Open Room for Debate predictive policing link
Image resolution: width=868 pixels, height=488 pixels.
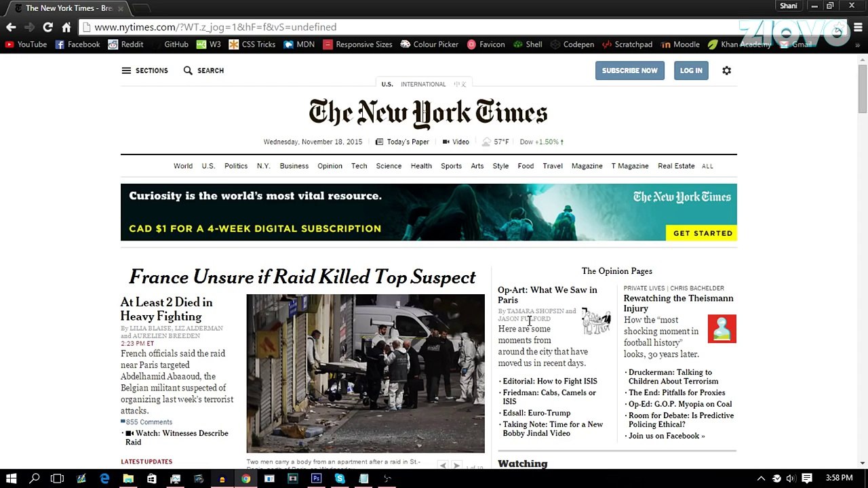point(681,420)
